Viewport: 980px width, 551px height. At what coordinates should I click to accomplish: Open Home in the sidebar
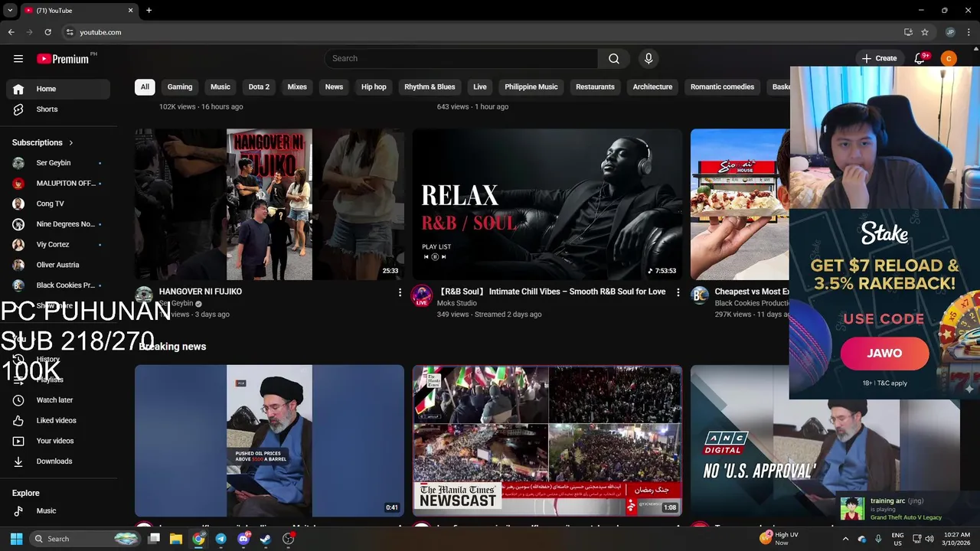pos(58,89)
